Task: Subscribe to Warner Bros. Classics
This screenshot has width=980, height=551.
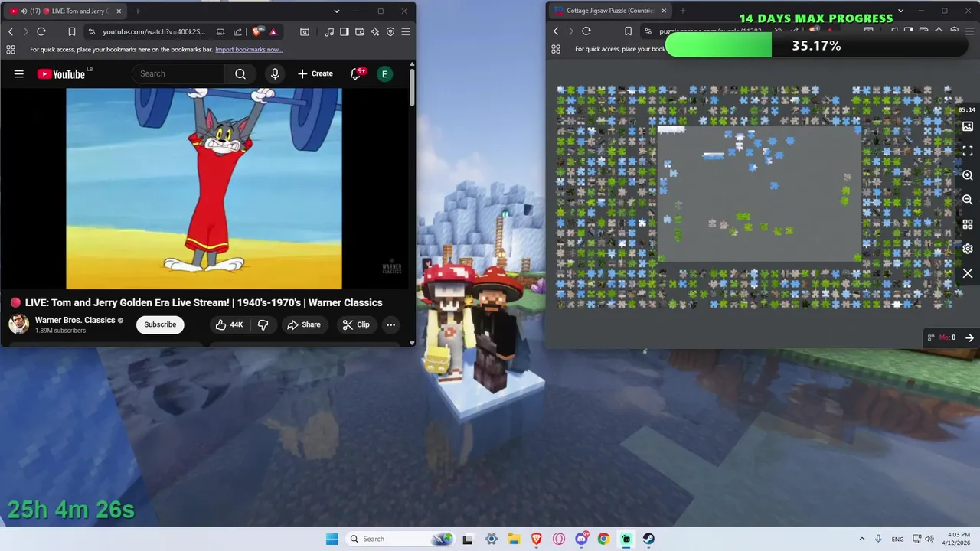Action: point(160,324)
